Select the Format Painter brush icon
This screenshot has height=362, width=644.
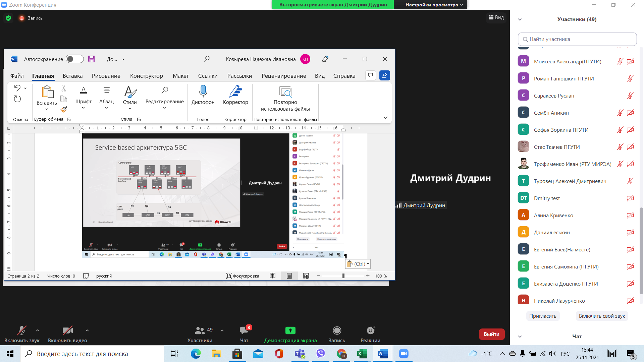(x=64, y=109)
